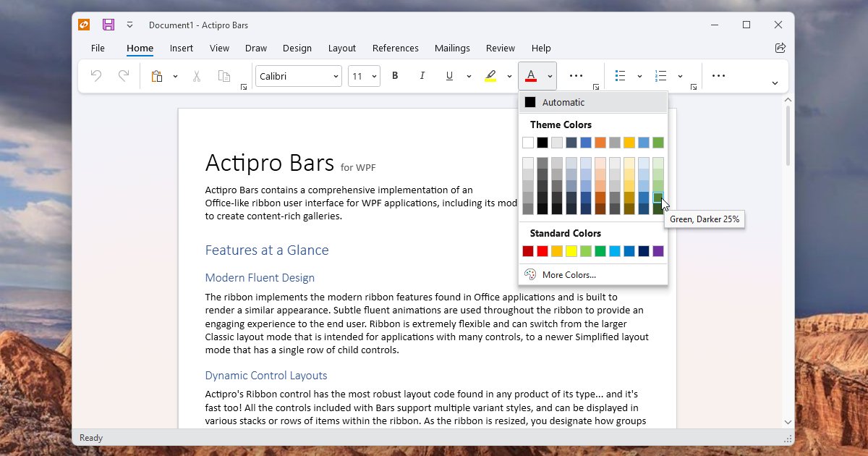Select the highlighted Green, Darker 25% swatch
This screenshot has width=868, height=456.
point(658,198)
